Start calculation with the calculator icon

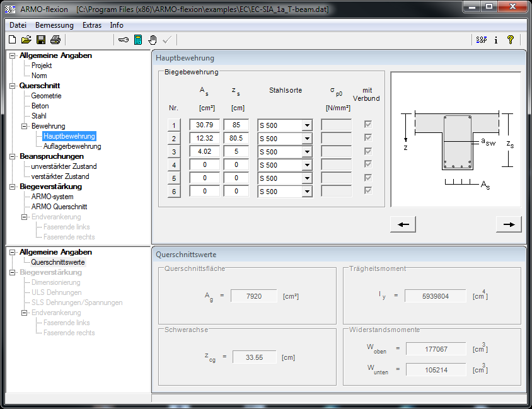[138, 40]
